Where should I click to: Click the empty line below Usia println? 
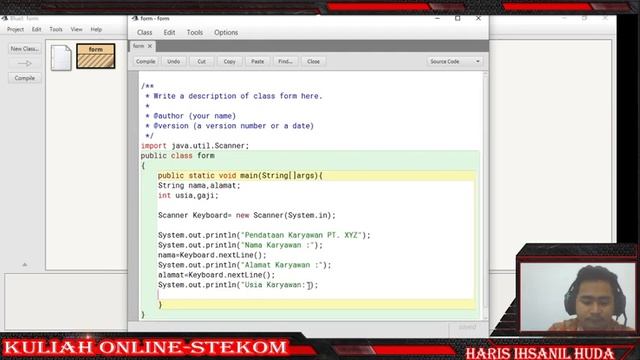[316, 295]
